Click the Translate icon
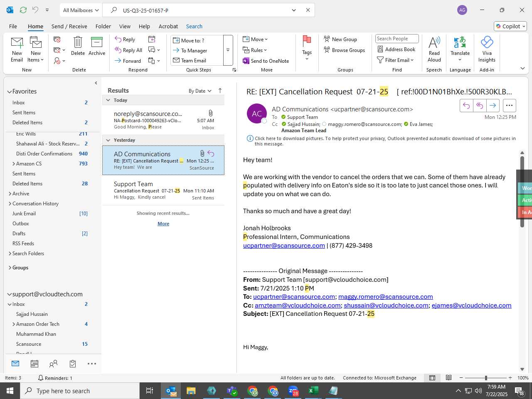The height and width of the screenshot is (399, 532). tap(460, 42)
